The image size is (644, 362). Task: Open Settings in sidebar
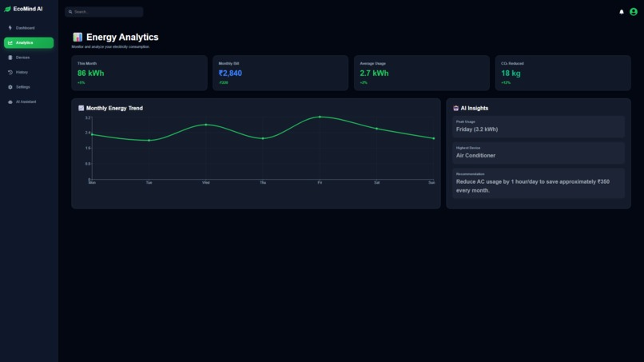click(29, 87)
